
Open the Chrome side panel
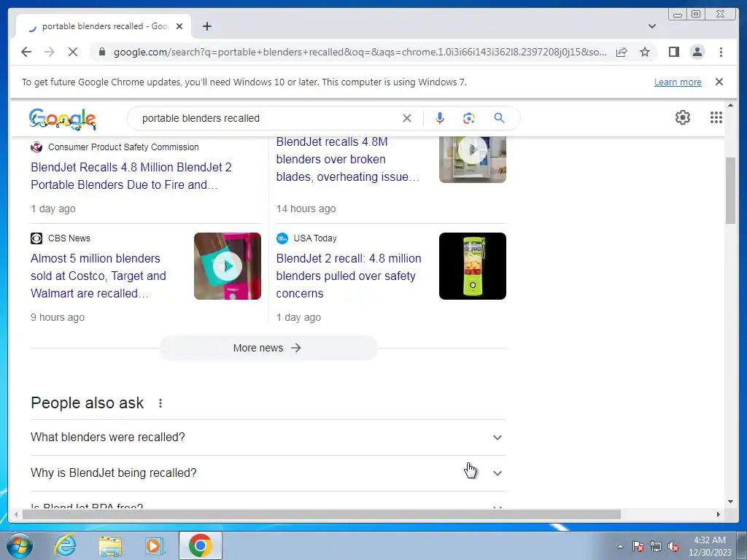click(673, 52)
